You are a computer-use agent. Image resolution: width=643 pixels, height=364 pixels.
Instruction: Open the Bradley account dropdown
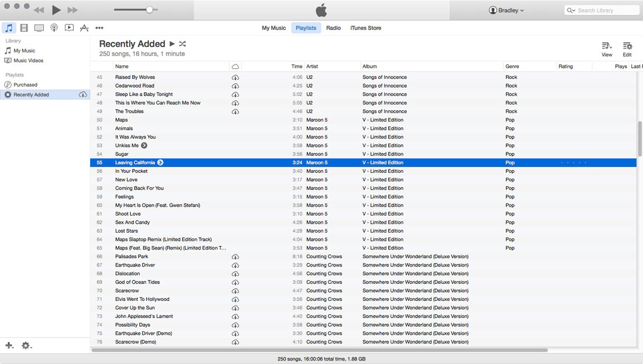(506, 11)
